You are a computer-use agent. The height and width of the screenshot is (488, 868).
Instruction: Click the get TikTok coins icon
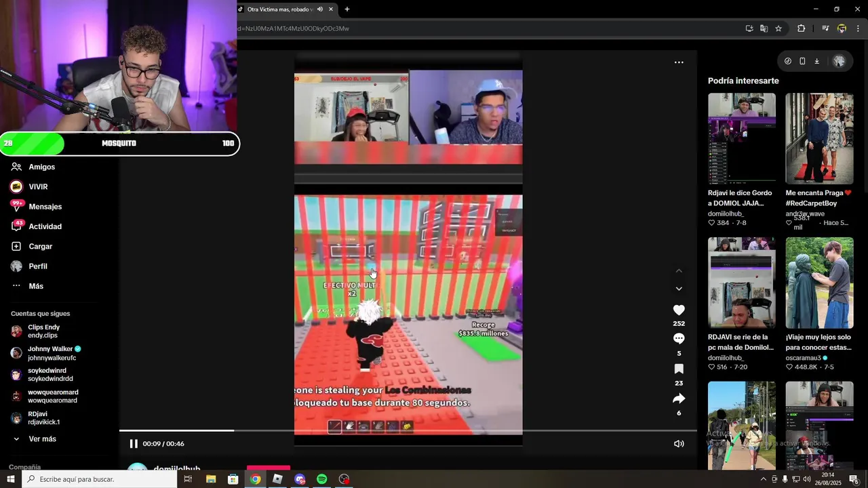(x=788, y=61)
